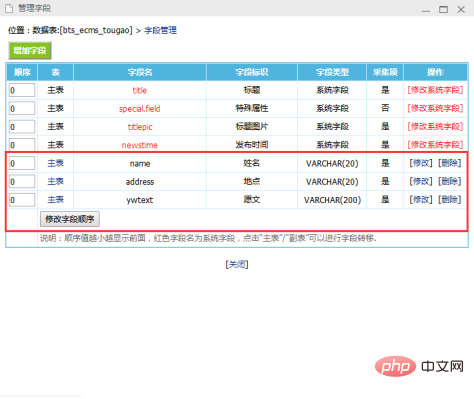
Task: Edit order input for ywtext row
Action: 22,200
